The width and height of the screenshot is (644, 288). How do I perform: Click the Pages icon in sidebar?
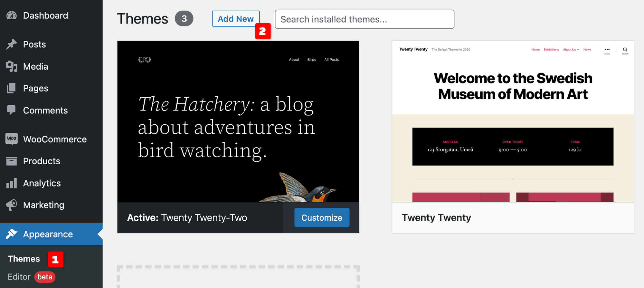coord(12,88)
